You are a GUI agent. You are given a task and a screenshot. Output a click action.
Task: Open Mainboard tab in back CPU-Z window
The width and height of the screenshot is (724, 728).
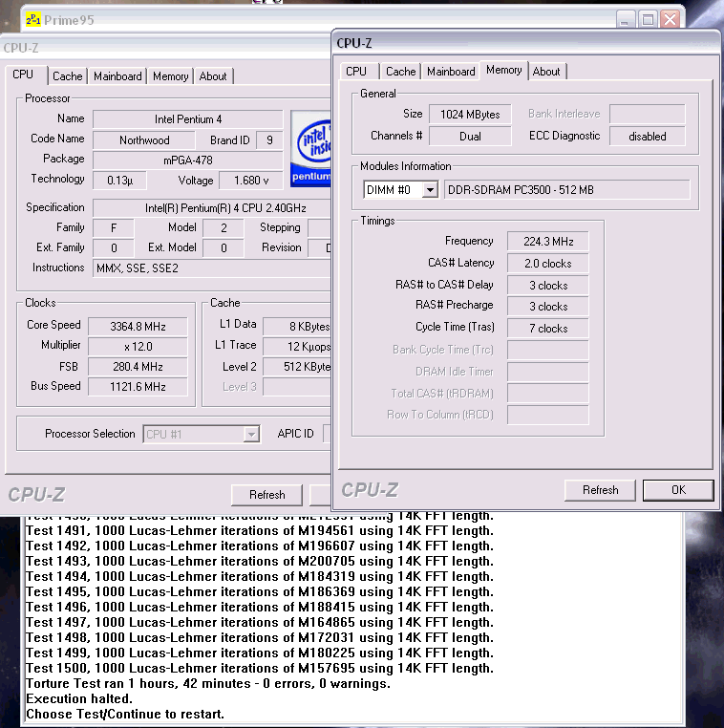pyautogui.click(x=117, y=76)
